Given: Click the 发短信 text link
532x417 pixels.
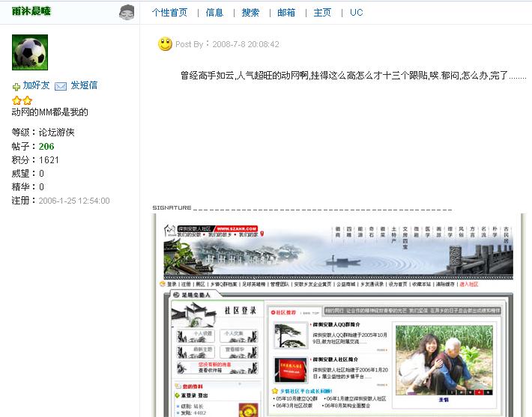Looking at the screenshot, I should point(84,85).
